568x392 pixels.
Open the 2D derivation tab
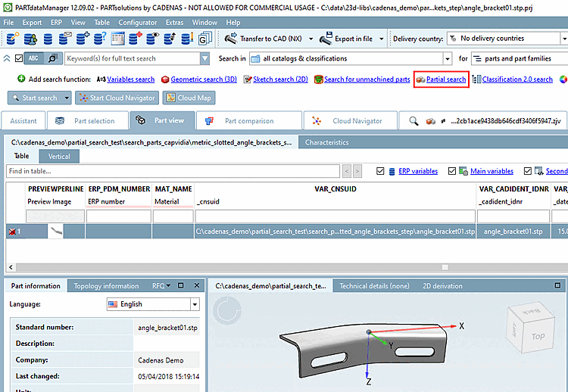coord(442,286)
